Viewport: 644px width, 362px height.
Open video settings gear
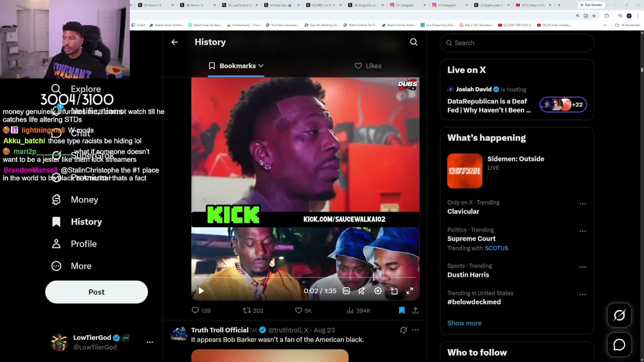[378, 291]
